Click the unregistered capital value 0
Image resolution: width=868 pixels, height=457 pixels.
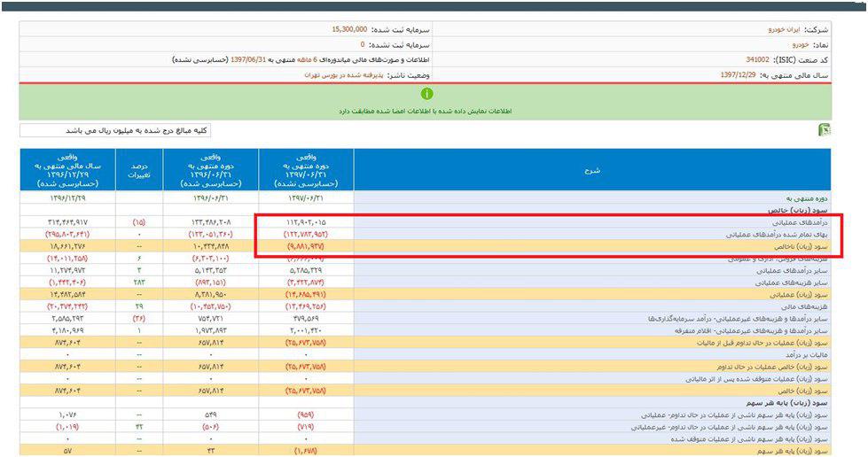pyautogui.click(x=363, y=44)
